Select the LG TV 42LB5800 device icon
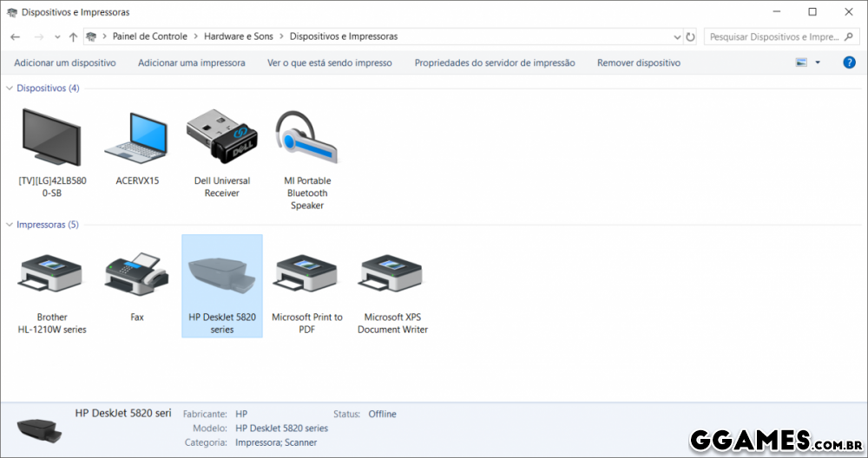This screenshot has height=458, width=868. (50, 139)
